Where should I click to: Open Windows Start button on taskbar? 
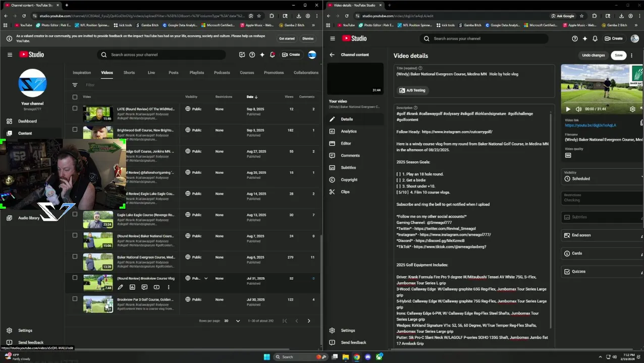pyautogui.click(x=266, y=357)
